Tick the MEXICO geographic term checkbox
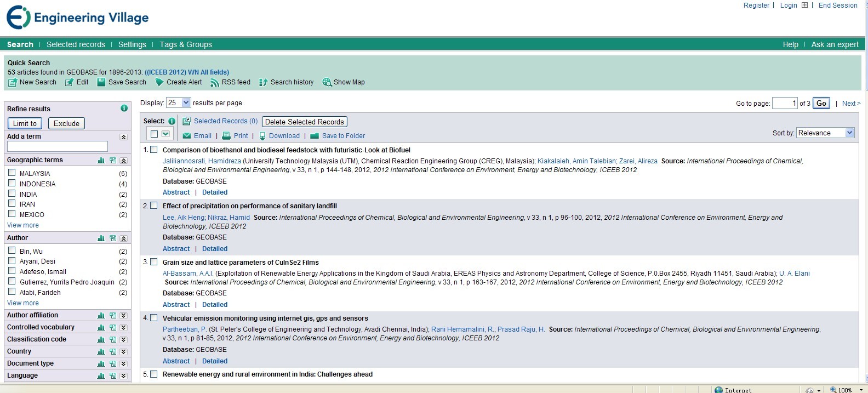 12,214
